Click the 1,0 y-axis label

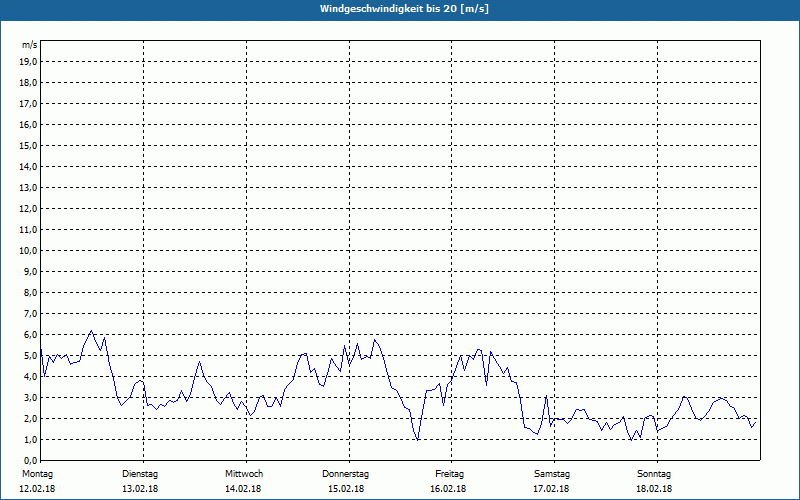tap(30, 440)
